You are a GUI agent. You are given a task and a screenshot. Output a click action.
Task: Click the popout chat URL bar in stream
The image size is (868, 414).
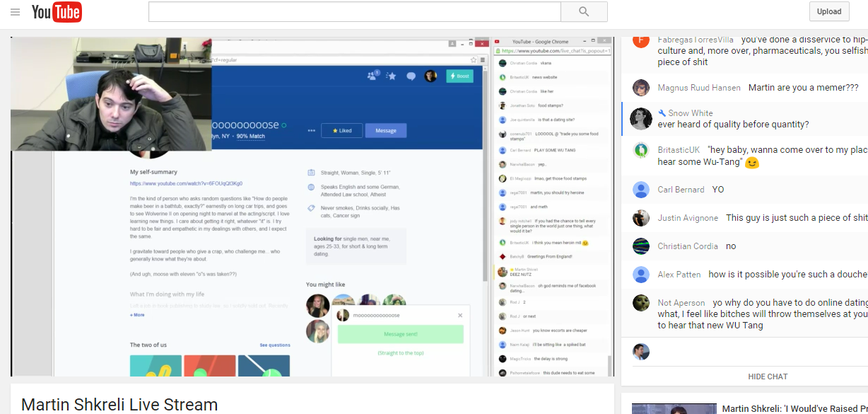pyautogui.click(x=553, y=51)
